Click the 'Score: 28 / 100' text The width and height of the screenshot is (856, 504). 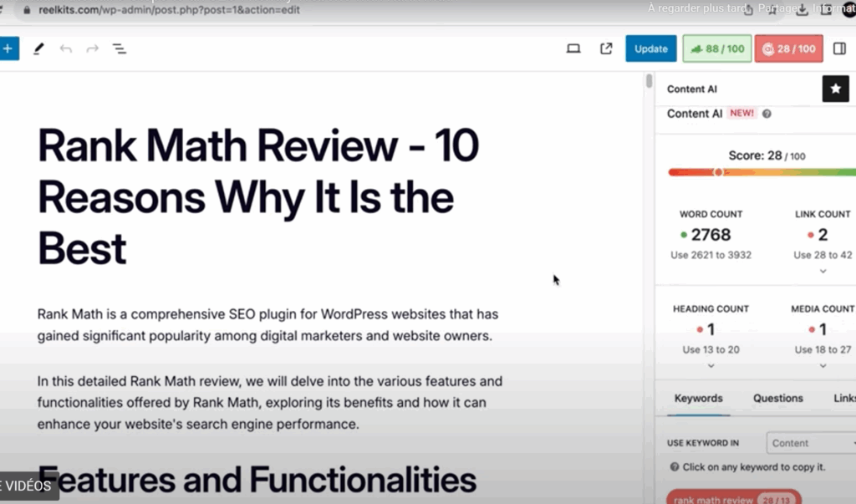point(767,155)
